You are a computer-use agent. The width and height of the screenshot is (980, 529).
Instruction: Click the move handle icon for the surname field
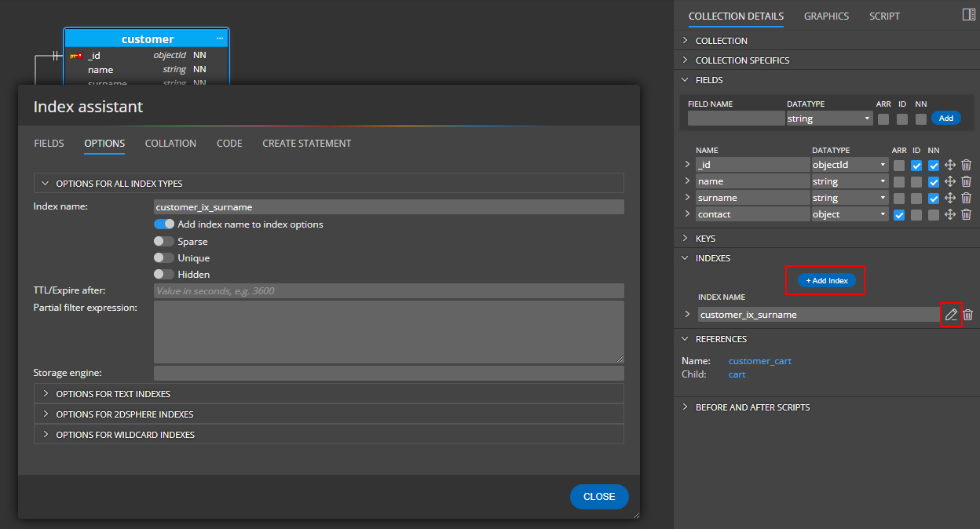point(951,197)
